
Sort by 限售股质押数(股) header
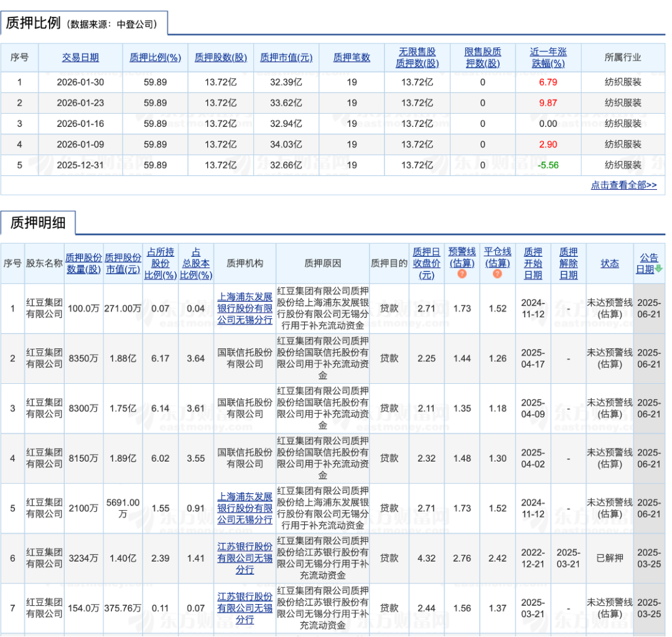coord(483,57)
